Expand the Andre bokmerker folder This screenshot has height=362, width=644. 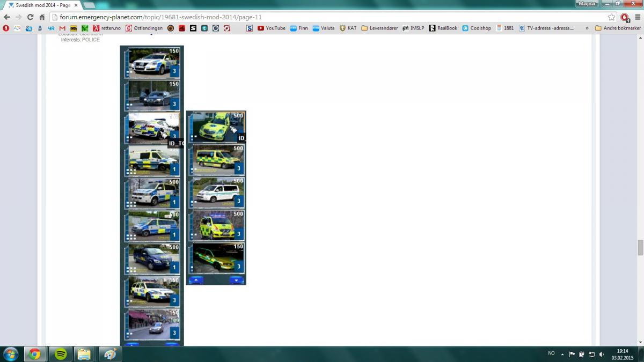[618, 28]
